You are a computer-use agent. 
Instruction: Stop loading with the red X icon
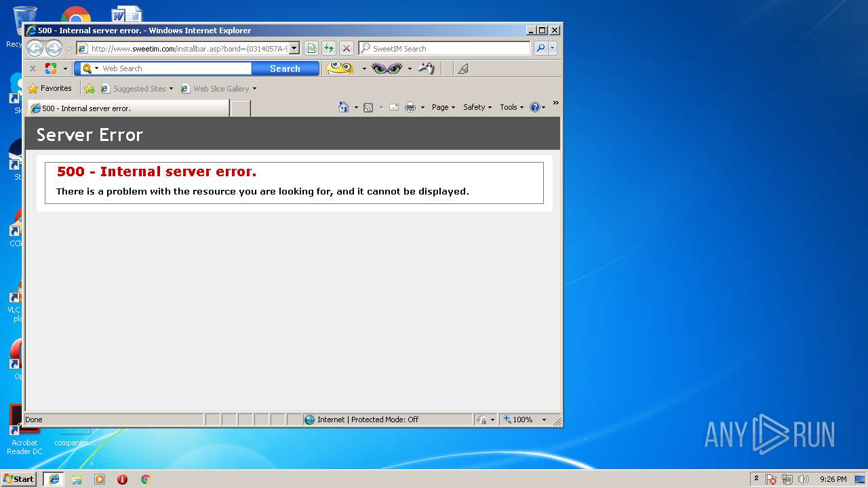[x=347, y=48]
